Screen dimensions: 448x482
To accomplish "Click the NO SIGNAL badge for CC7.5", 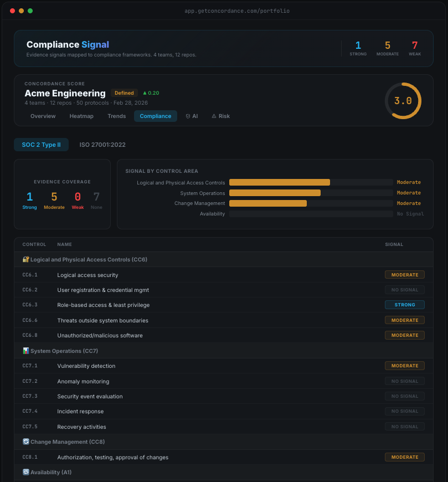I will (x=405, y=427).
